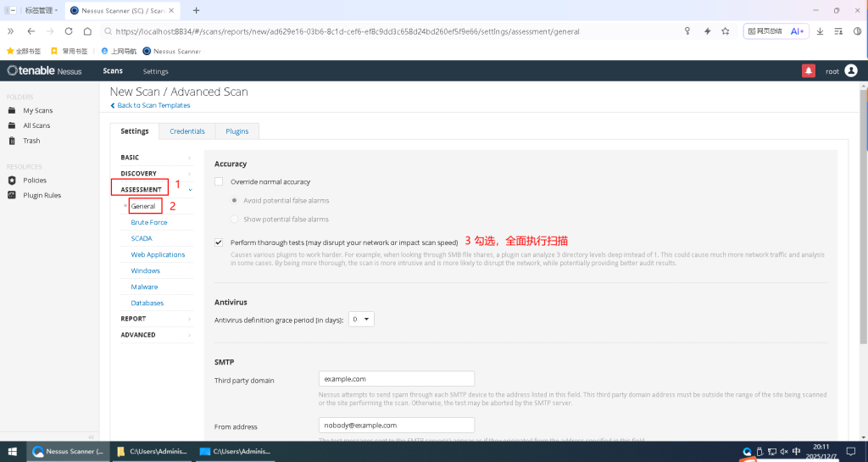Expand the DISCOVERY settings section
The image size is (868, 462).
[x=139, y=173]
